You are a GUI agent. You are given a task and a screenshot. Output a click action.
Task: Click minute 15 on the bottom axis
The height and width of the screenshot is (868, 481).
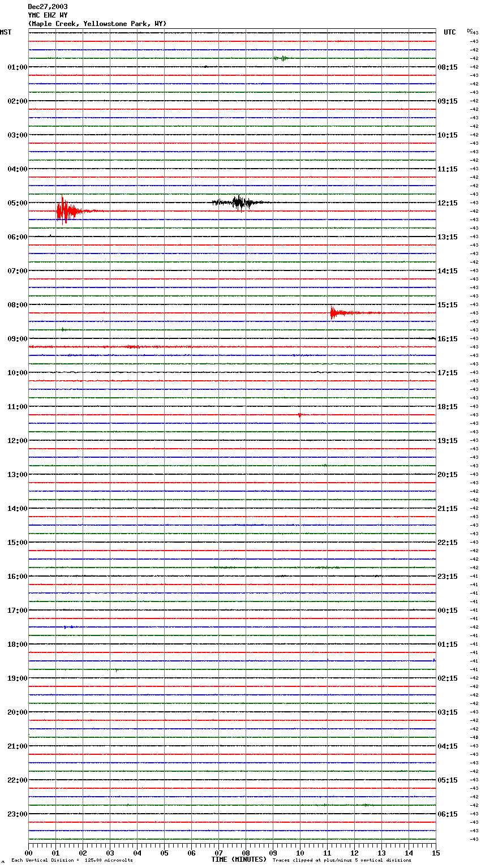pyautogui.click(x=436, y=853)
